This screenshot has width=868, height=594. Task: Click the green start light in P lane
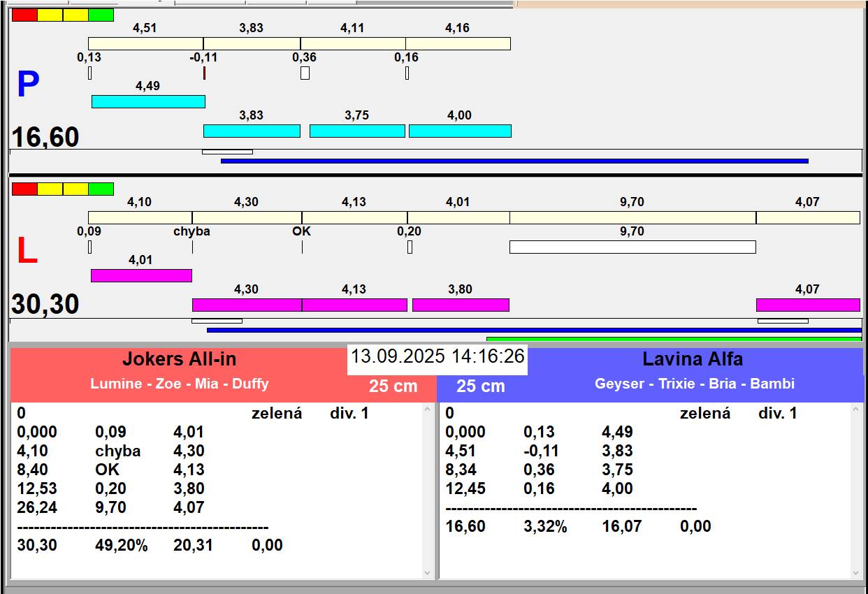click(x=101, y=15)
